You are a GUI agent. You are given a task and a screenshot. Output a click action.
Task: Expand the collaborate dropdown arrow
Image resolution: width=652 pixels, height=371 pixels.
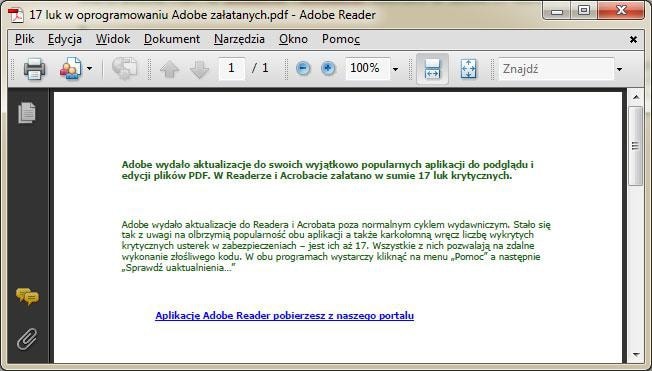coord(89,69)
